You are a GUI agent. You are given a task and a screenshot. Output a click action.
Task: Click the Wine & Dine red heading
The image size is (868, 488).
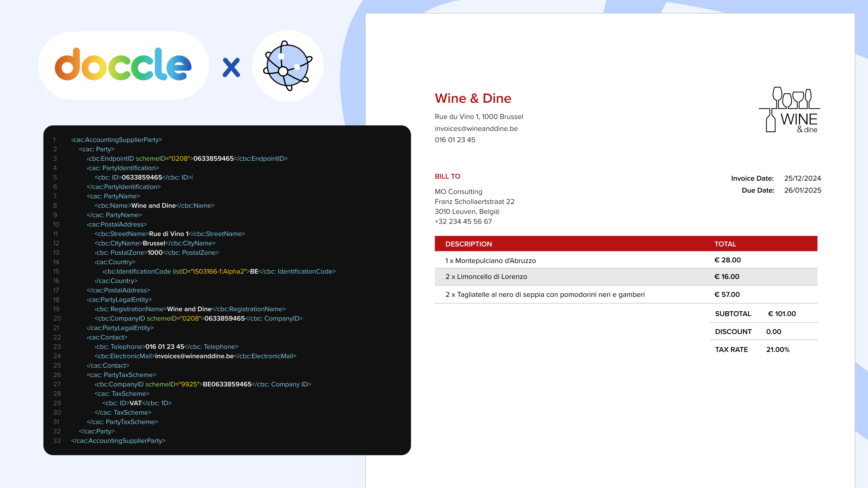473,98
